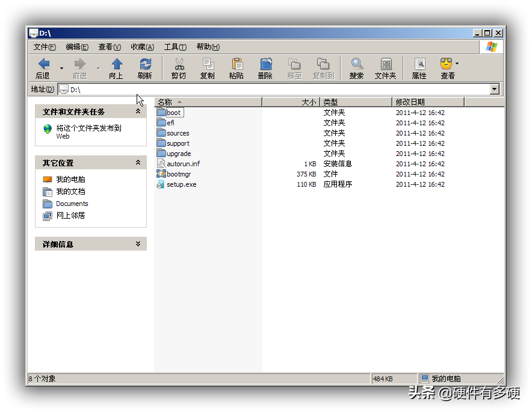Image resolution: width=532 pixels, height=412 pixels.
Task: Click the Windows flag logo in menu bar
Action: click(x=491, y=47)
